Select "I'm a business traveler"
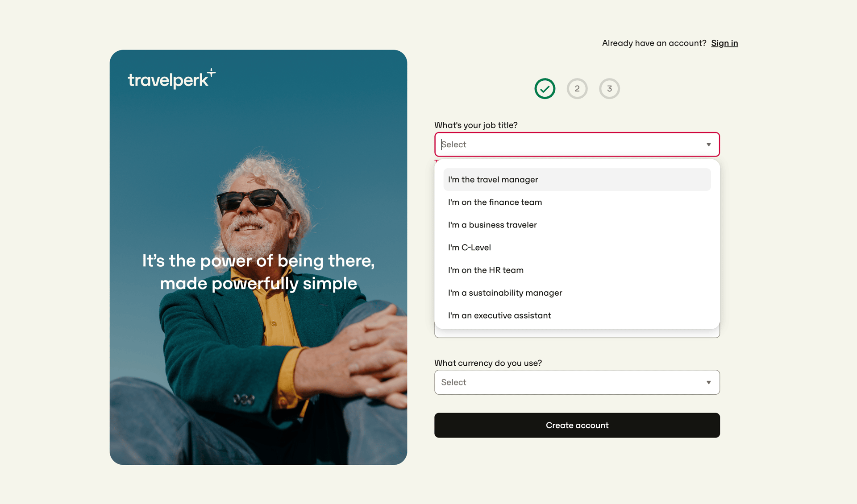 click(x=492, y=225)
